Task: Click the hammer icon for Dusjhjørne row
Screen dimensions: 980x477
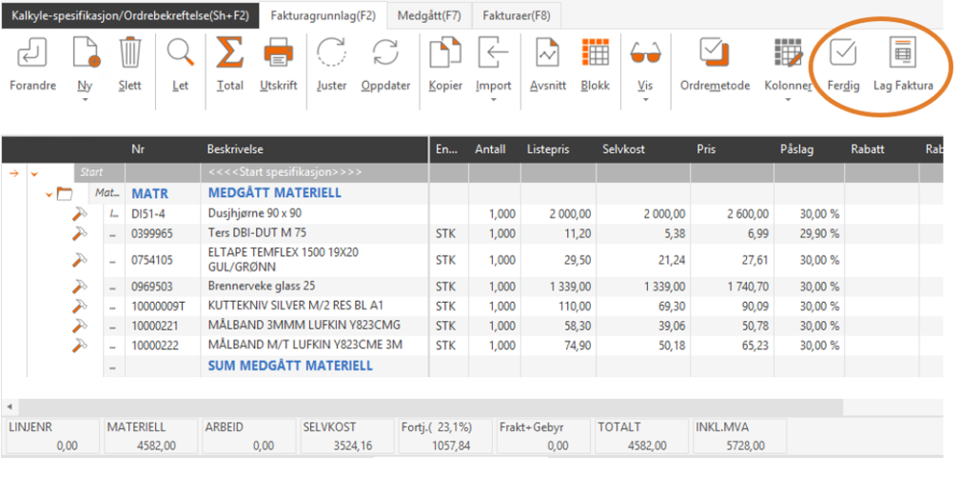Action: pyautogui.click(x=79, y=214)
